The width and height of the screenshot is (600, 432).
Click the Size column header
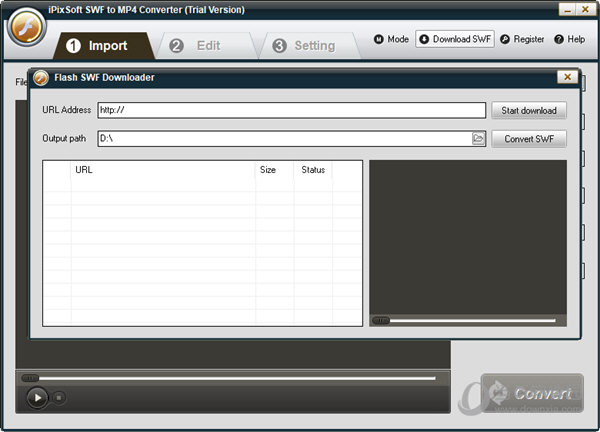click(274, 170)
